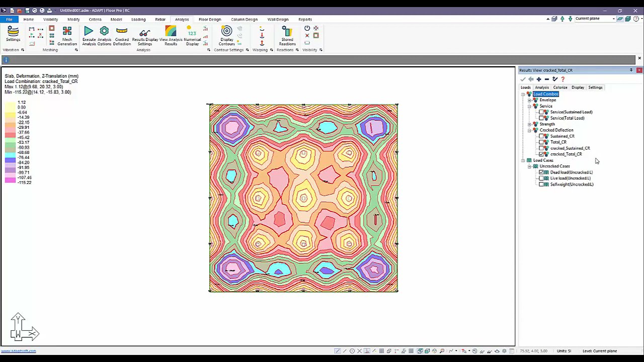Close the message bar with X
644x362 pixels.
click(x=639, y=59)
